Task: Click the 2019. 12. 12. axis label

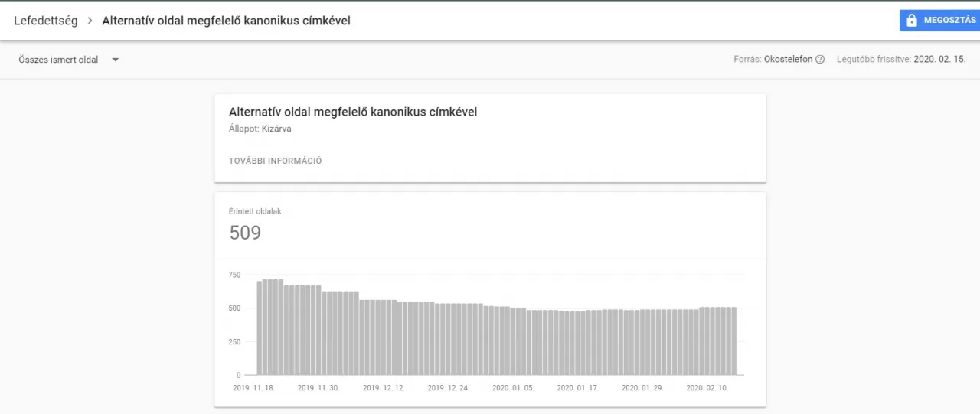Action: point(384,388)
